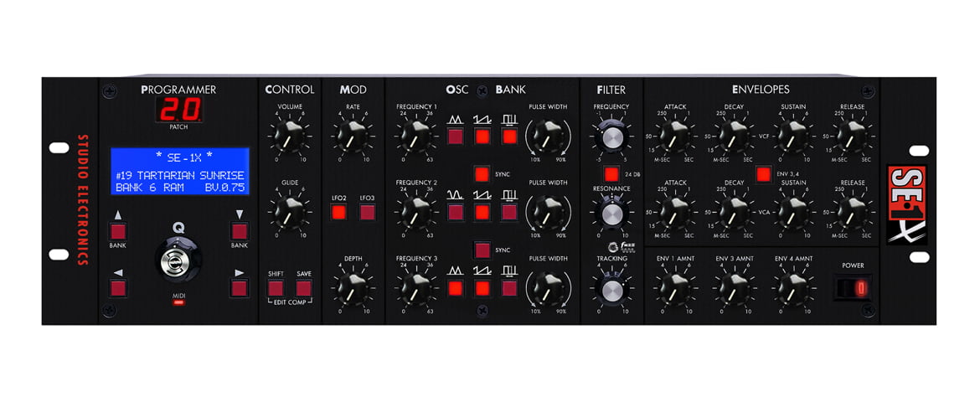
Task: Click the VOLUME knob
Action: [289, 135]
